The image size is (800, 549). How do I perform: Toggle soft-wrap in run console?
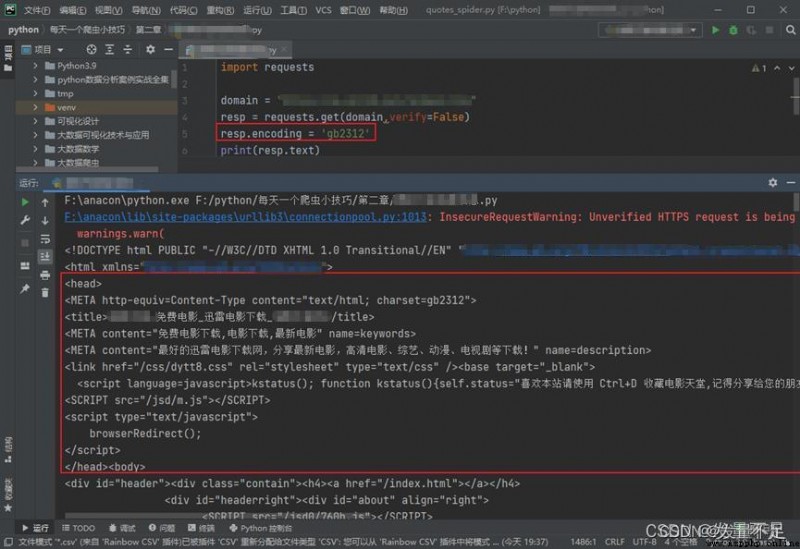point(45,239)
